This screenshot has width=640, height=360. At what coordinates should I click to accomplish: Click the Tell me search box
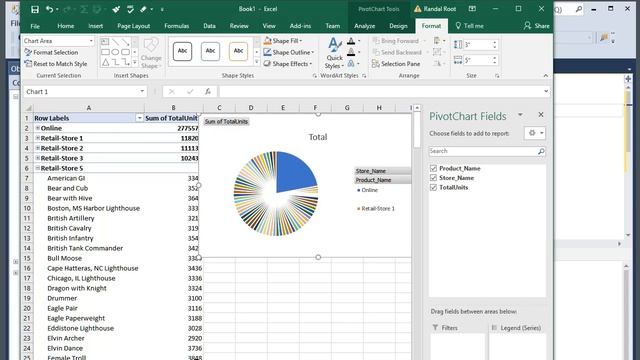(469, 26)
